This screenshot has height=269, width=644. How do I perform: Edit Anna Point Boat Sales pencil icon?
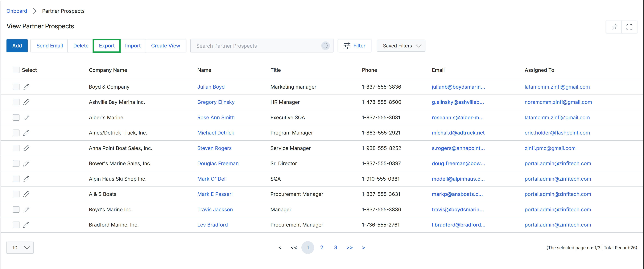(26, 148)
